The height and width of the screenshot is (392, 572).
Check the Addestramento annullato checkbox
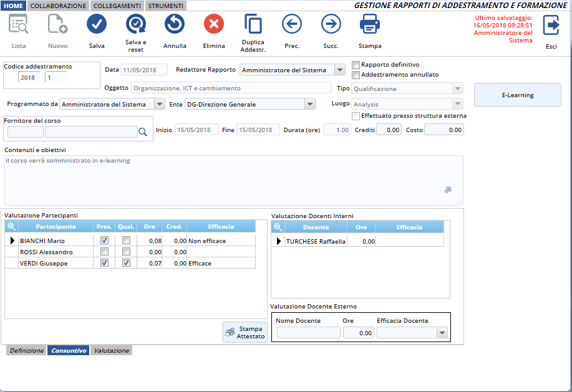356,75
